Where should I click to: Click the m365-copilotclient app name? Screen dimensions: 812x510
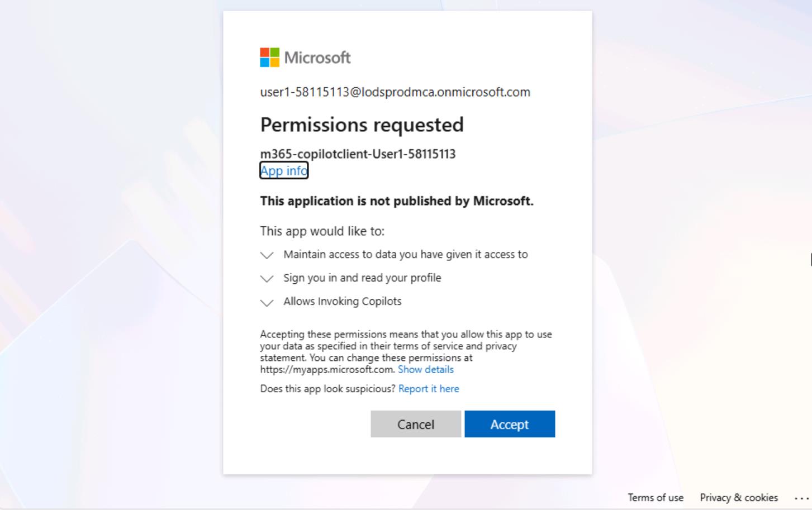(x=358, y=154)
